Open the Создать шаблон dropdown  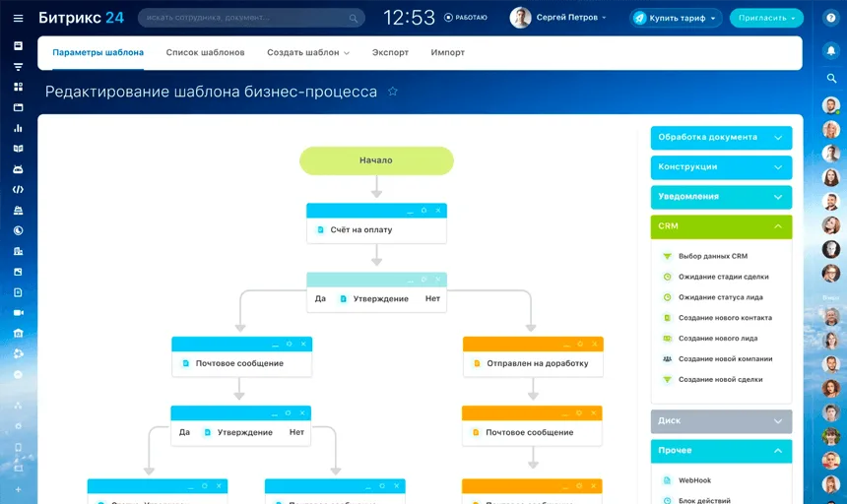point(308,52)
